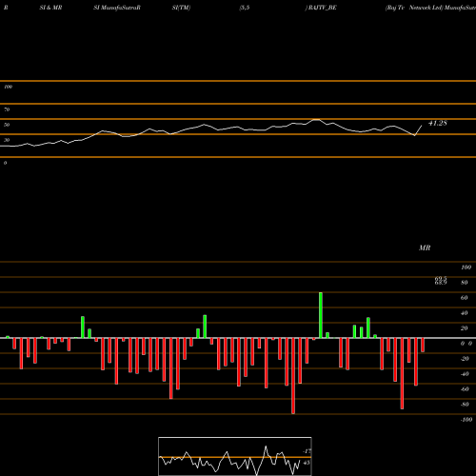Viewport: 476px width, 476px height.
Task: Click the -100 label on MR axis
Action: pos(466,420)
